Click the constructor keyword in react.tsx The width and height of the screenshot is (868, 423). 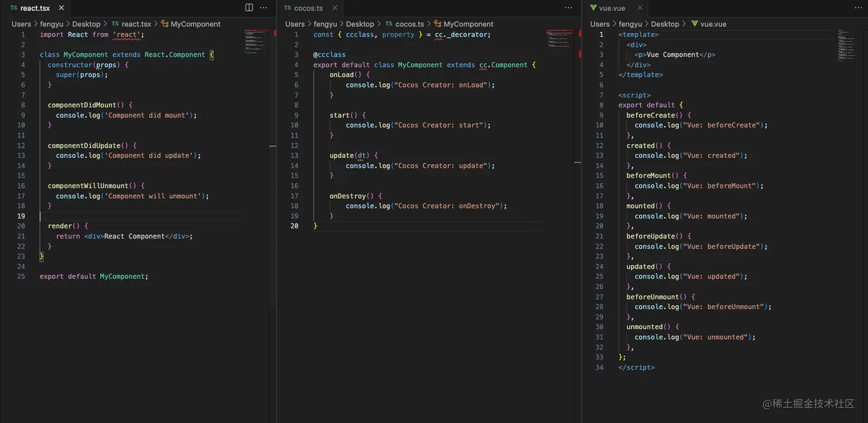coord(70,65)
